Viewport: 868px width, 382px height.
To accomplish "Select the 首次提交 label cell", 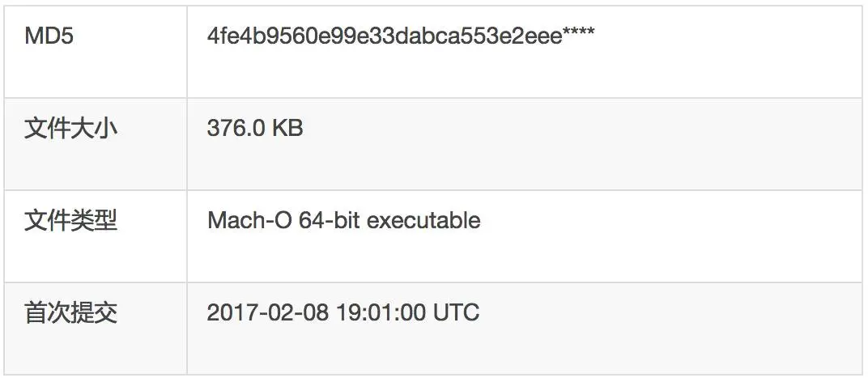I will click(70, 312).
